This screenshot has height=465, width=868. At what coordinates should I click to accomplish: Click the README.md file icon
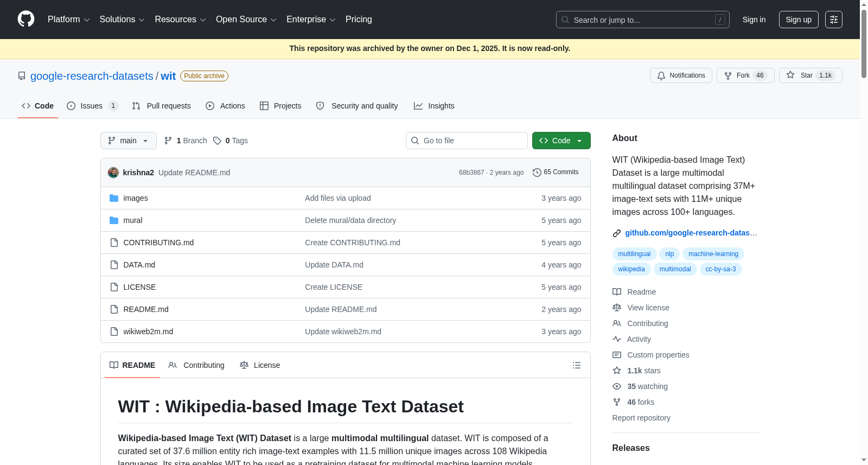(x=114, y=309)
